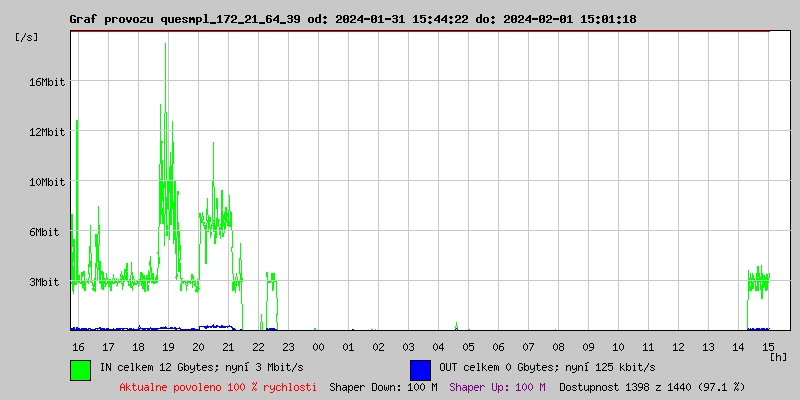Viewport: 800px width, 400px height.
Task: Click hour 00 on the time axis
Action: point(318,347)
